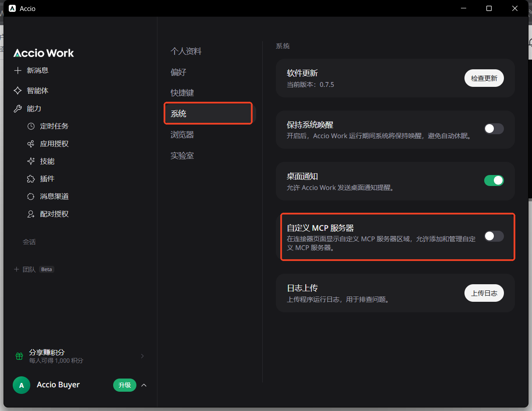Expand the Accio Buyer account menu chevron
The width and height of the screenshot is (532, 411).
coord(144,385)
